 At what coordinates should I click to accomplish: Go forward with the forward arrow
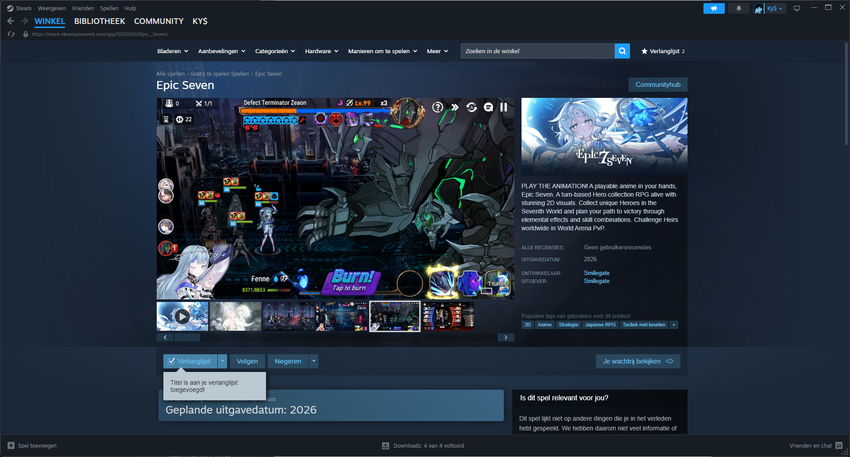(24, 21)
